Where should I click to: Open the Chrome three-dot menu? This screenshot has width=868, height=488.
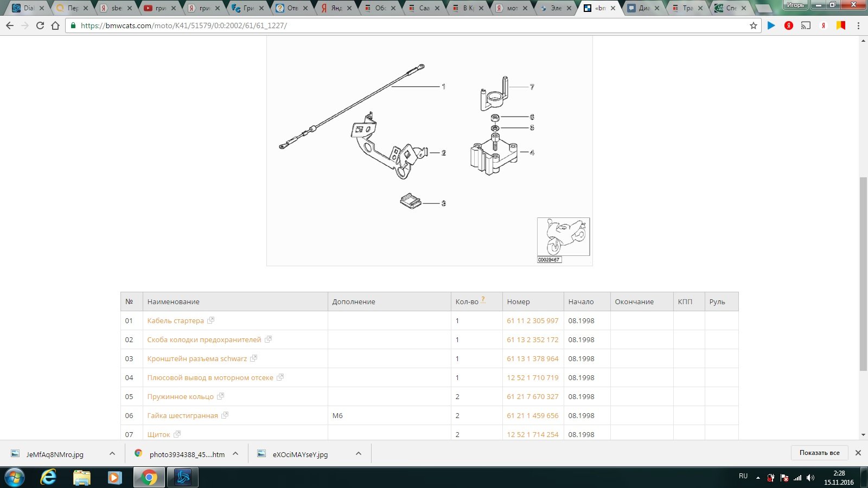[x=858, y=25]
